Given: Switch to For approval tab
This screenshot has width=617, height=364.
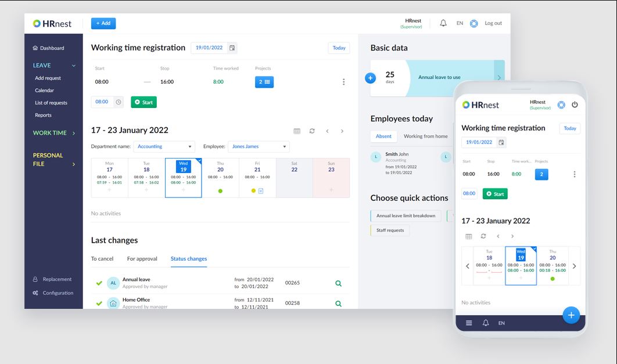Looking at the screenshot, I should tap(142, 259).
